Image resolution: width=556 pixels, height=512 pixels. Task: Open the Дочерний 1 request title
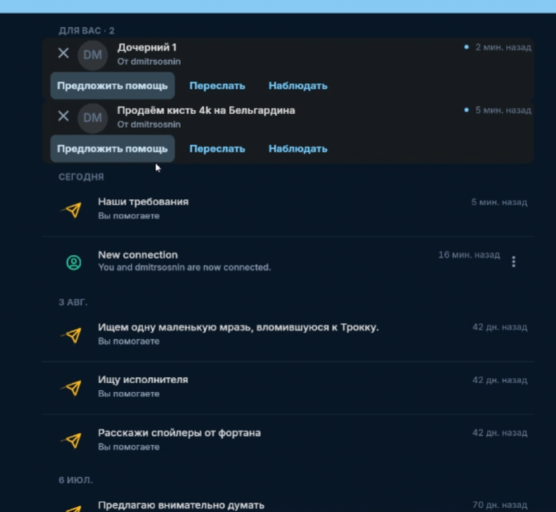147,47
